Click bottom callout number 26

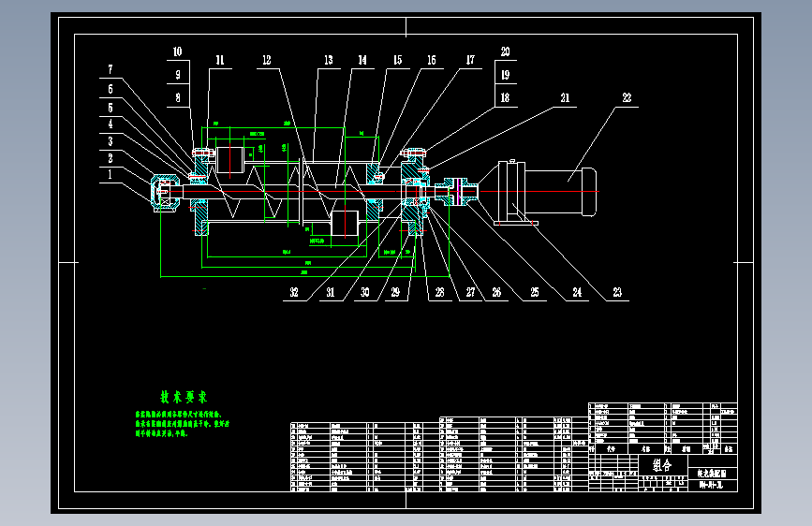tap(496, 293)
